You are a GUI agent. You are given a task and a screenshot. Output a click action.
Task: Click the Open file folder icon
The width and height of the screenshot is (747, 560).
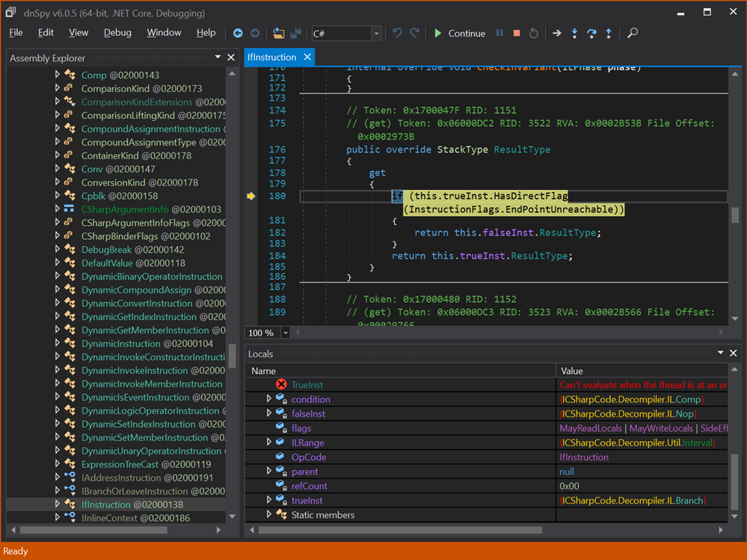pyautogui.click(x=278, y=33)
